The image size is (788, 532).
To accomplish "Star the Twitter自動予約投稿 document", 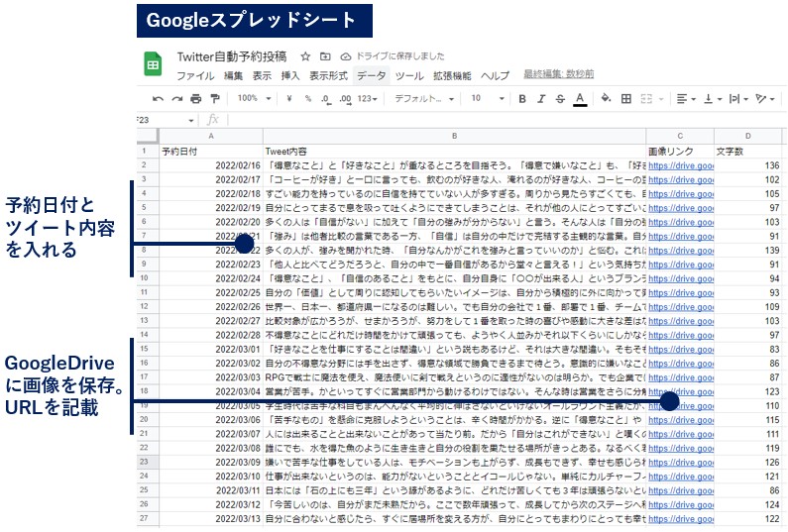I will [x=305, y=56].
